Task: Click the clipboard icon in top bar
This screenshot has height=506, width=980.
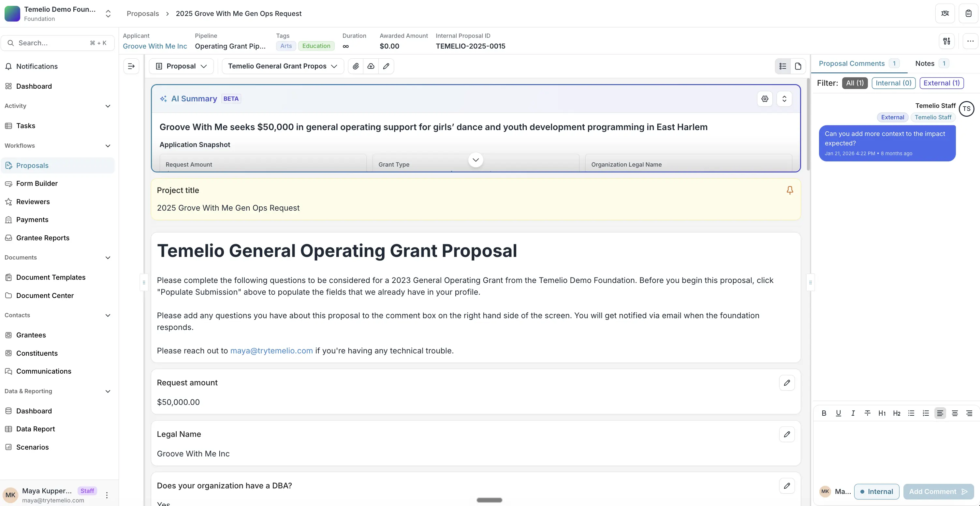Action: (968, 13)
